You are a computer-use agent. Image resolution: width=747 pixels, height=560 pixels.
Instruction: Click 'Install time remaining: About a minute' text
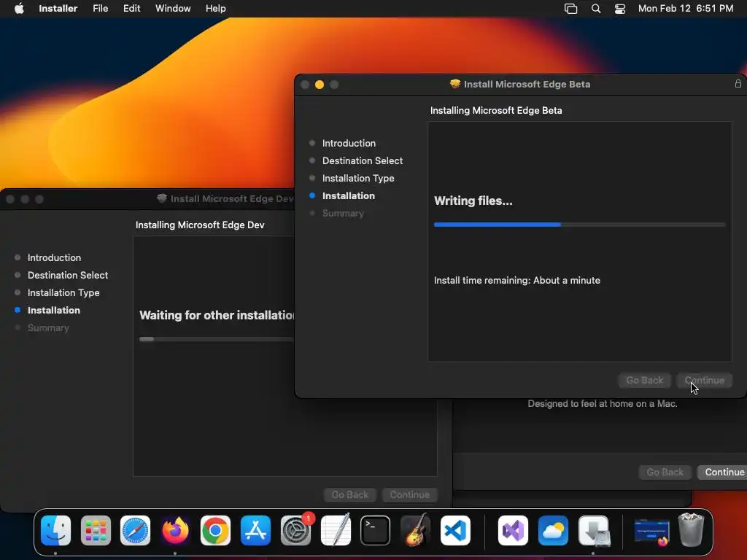click(517, 281)
